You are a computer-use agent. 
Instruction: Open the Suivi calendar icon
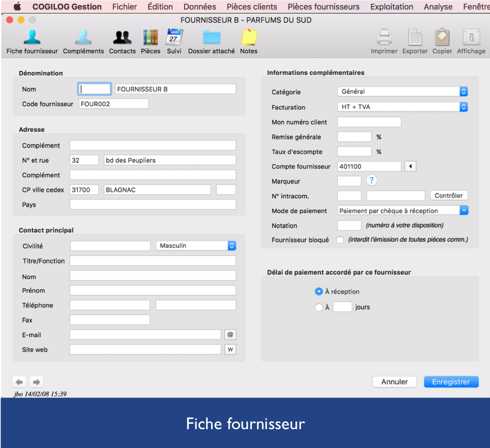174,37
